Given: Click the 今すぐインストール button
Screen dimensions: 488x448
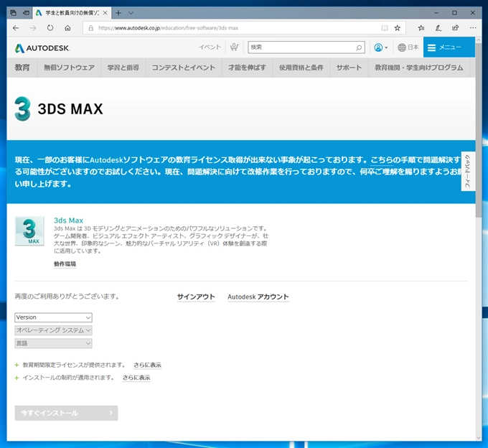Looking at the screenshot, I should [66, 413].
